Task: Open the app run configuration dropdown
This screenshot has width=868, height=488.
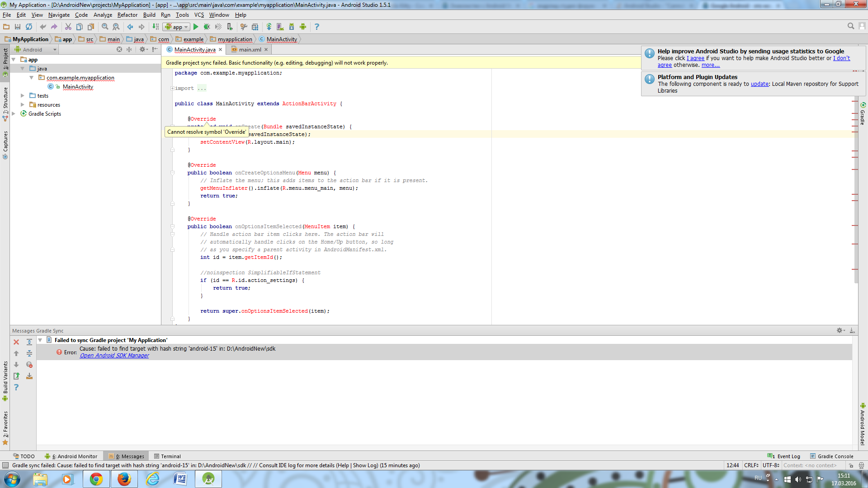Action: [176, 27]
